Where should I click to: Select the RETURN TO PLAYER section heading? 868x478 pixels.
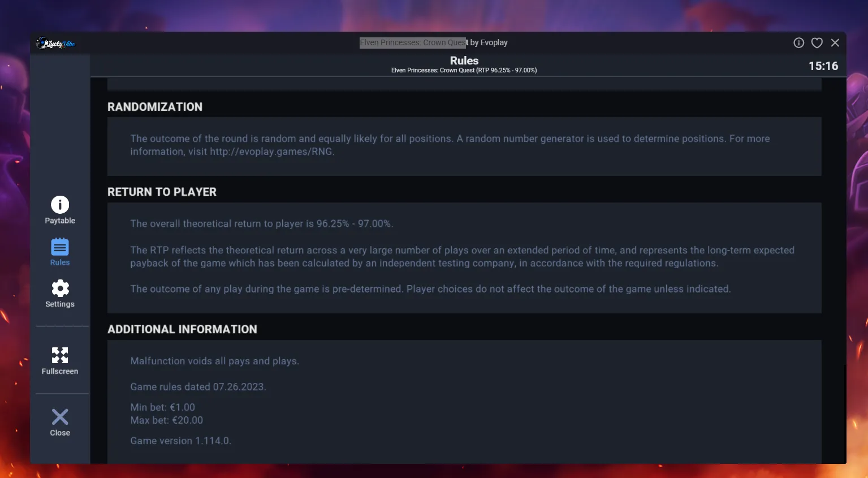[x=162, y=192]
